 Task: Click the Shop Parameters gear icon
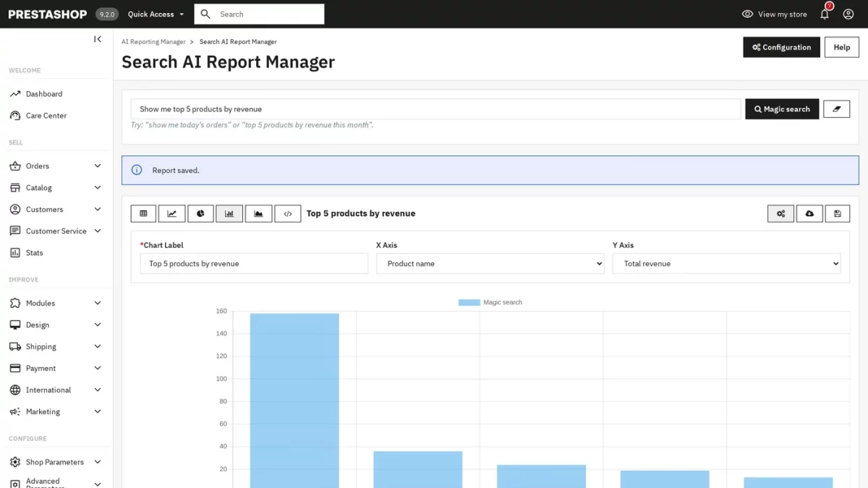point(14,463)
